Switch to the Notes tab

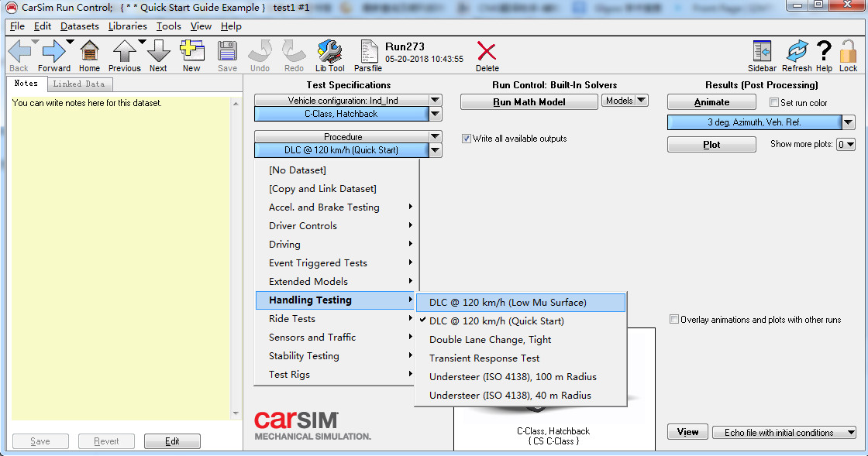(26, 84)
